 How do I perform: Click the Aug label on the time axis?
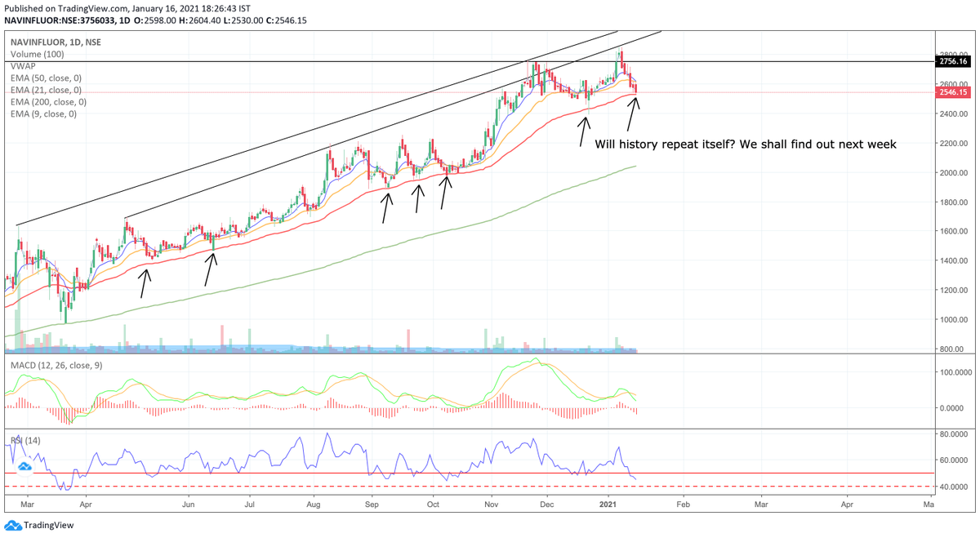(x=314, y=505)
